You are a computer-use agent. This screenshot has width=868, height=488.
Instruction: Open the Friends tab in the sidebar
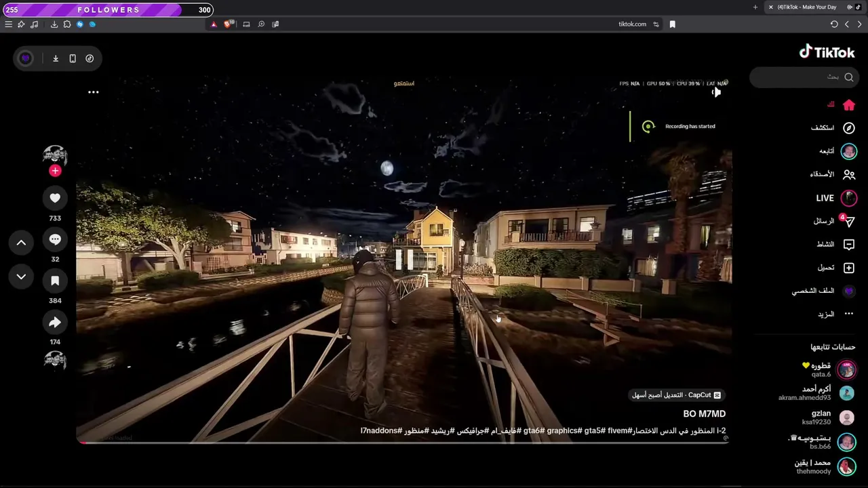tap(833, 174)
